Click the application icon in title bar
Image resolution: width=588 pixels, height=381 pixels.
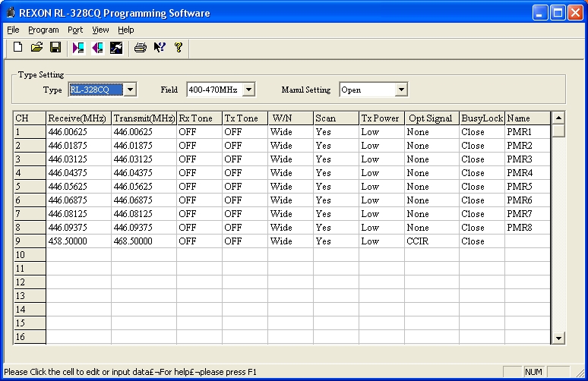pos(11,13)
